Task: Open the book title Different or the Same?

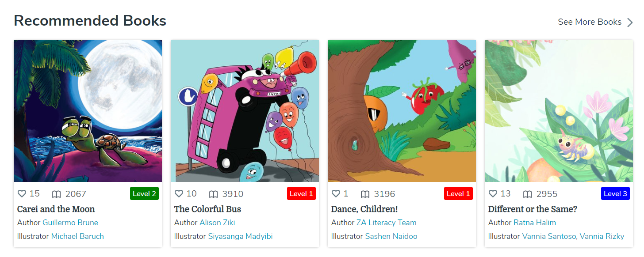Action: tap(533, 209)
